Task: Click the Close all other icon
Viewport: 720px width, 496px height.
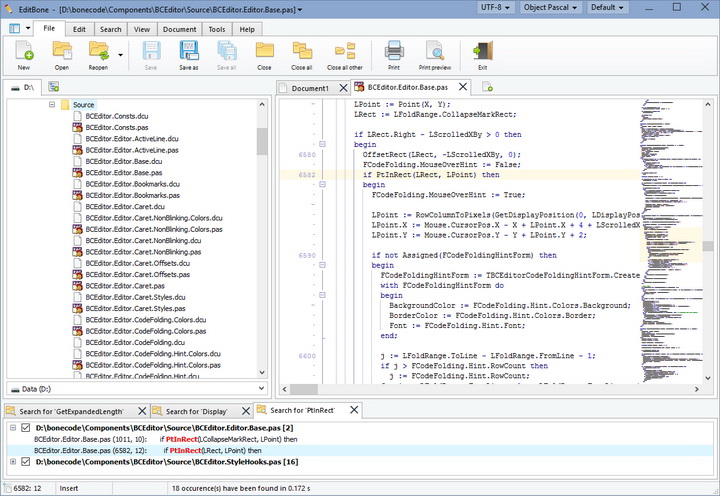Action: [346, 52]
